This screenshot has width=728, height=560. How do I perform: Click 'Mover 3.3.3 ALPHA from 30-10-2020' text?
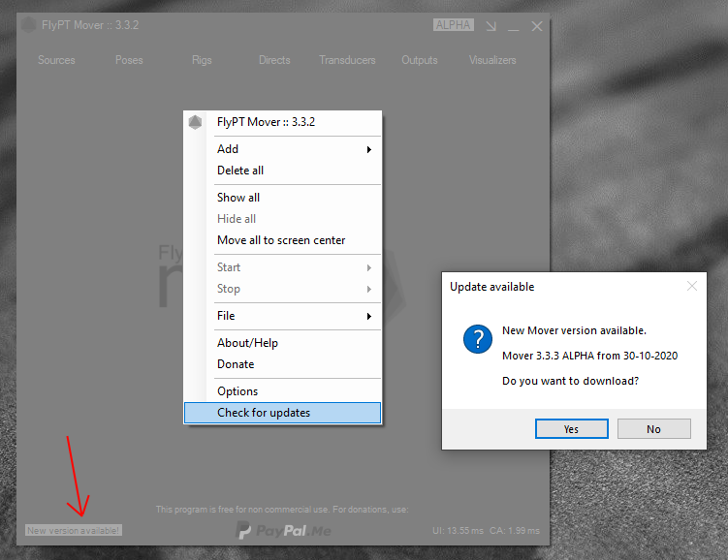tap(589, 356)
